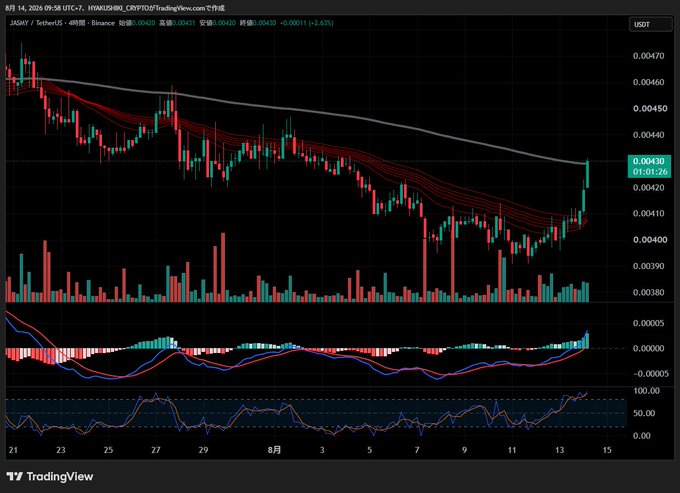Click the 0.00450 price axis label
This screenshot has height=493, width=680.
click(650, 108)
